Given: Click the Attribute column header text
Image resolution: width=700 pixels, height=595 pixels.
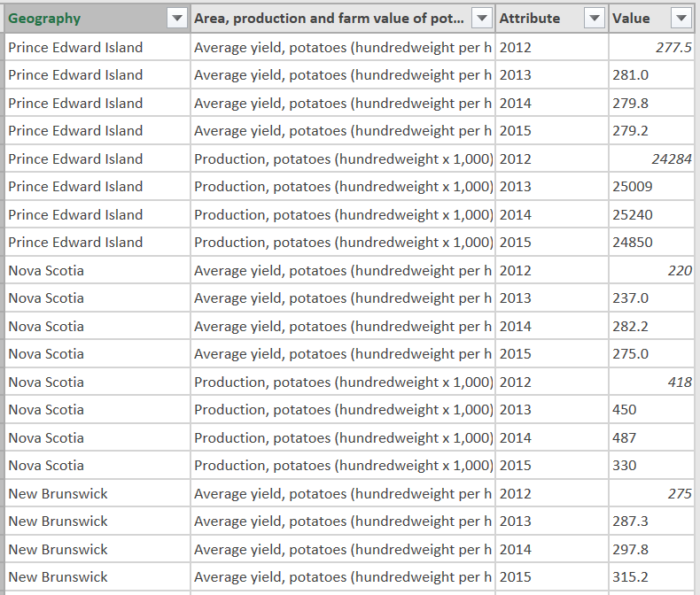Looking at the screenshot, I should coord(530,19).
